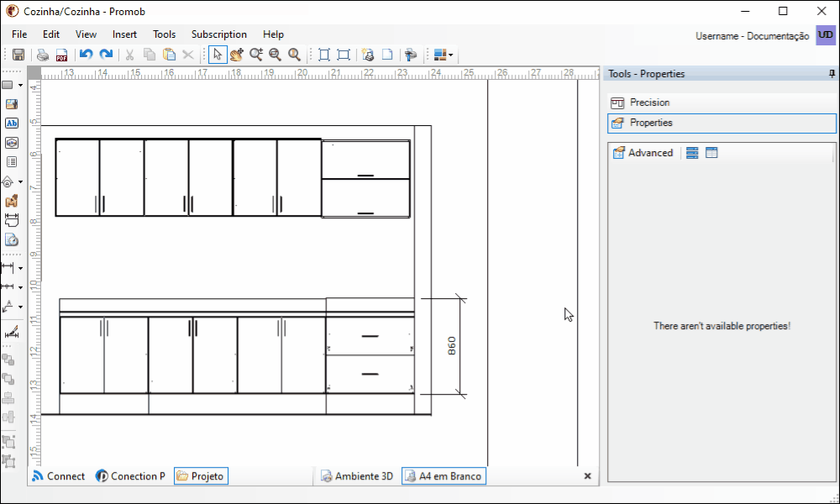Image resolution: width=840 pixels, height=504 pixels.
Task: Click the fit page frame icon
Action: (x=324, y=55)
